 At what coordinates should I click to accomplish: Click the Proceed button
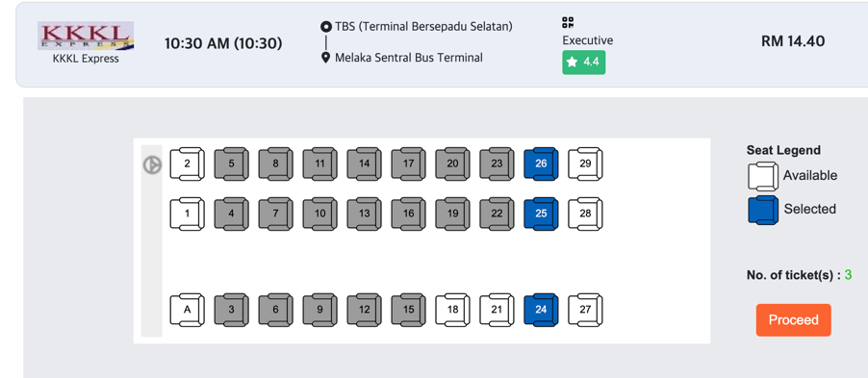coord(793,320)
